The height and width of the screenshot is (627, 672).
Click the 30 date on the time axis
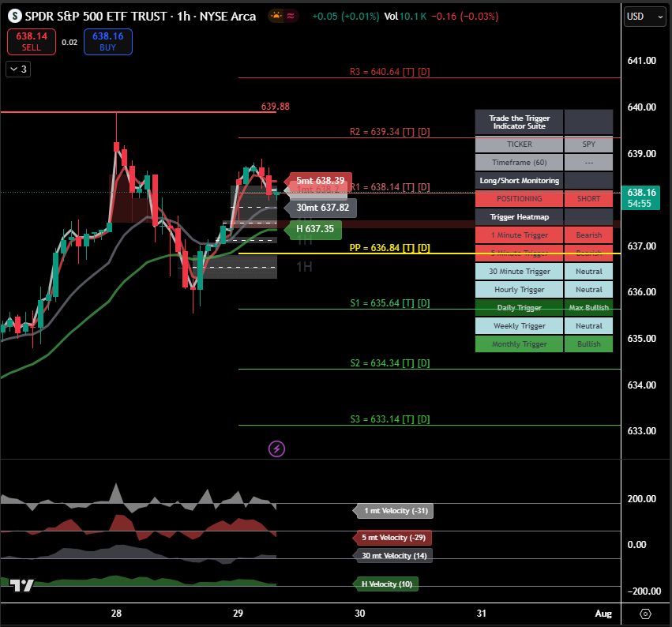[359, 614]
